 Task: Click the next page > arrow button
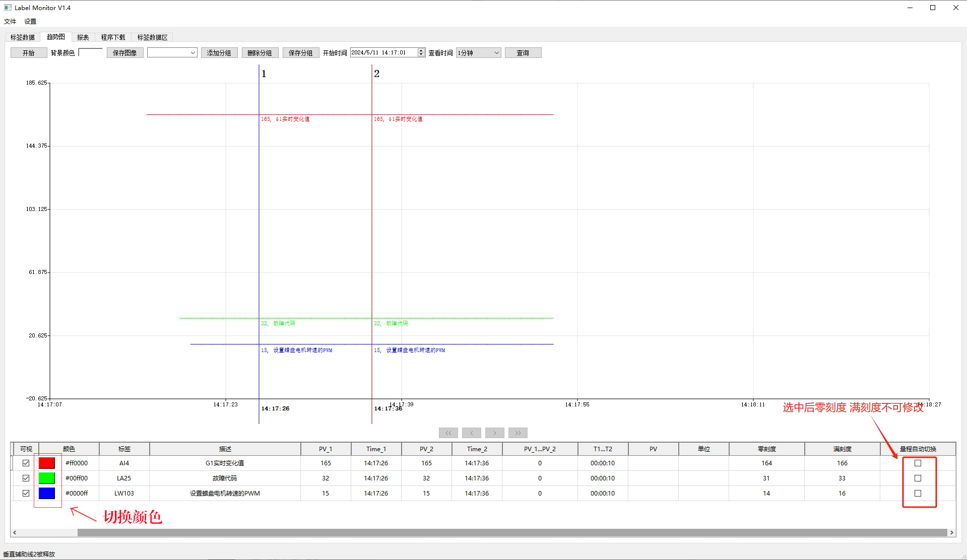(494, 433)
